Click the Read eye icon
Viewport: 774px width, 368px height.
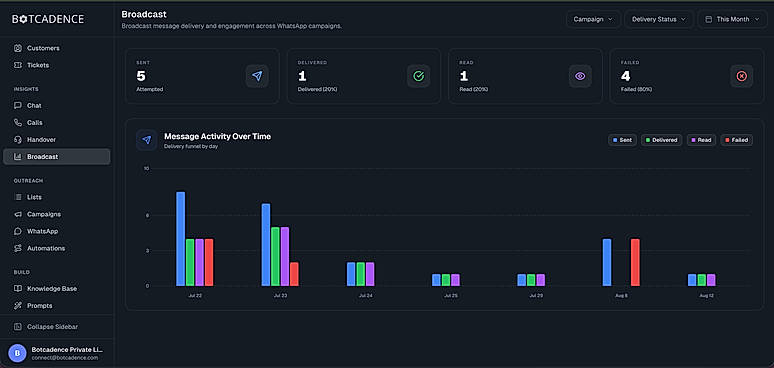coord(580,76)
